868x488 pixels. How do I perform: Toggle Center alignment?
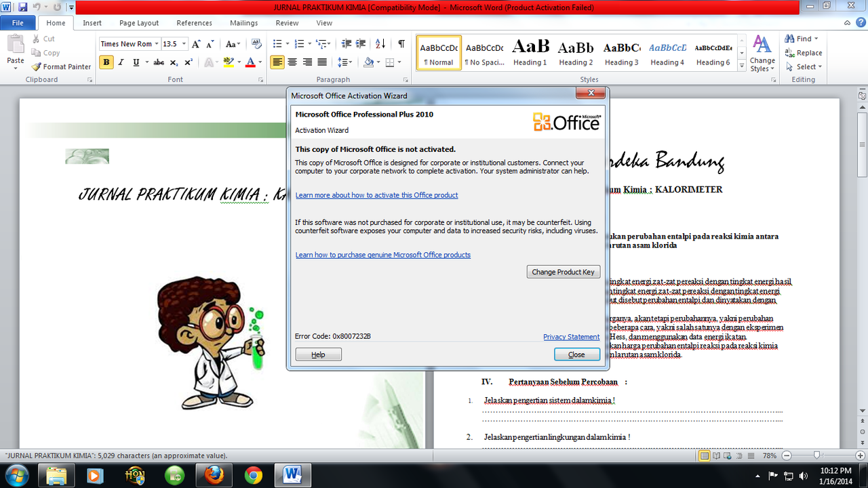(292, 62)
